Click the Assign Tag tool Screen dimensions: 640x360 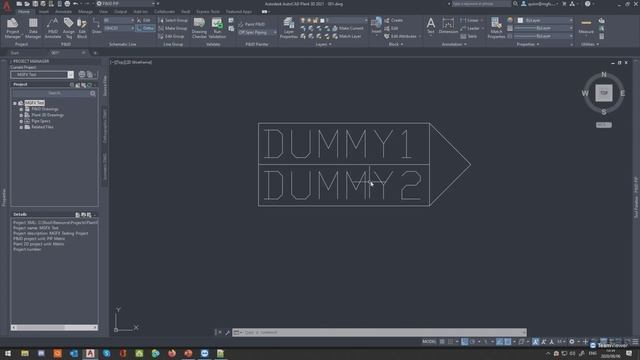69,28
